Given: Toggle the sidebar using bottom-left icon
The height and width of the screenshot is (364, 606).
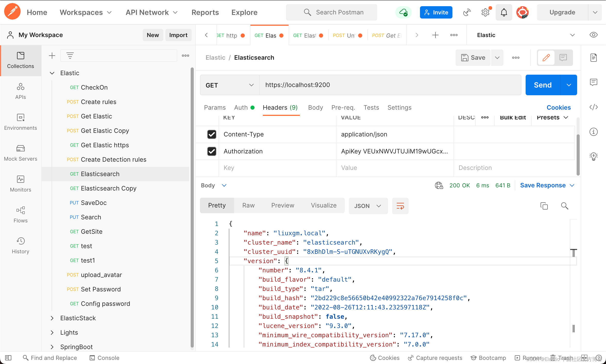Looking at the screenshot, I should 8,358.
